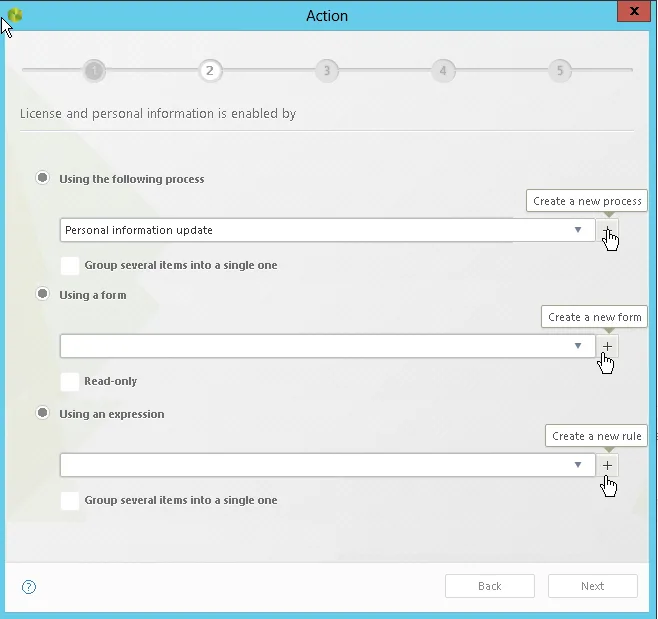658x619 pixels.
Task: Go to wizard step 4
Action: point(443,71)
